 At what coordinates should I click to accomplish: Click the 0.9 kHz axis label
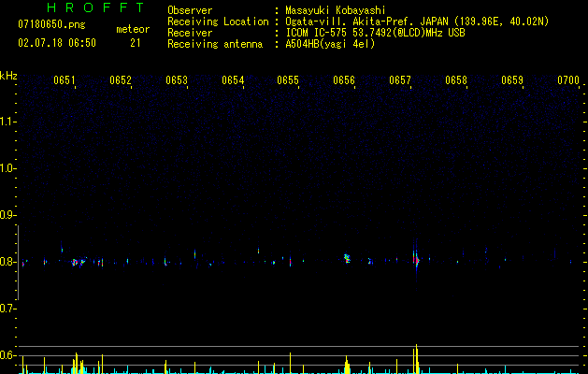[7, 215]
